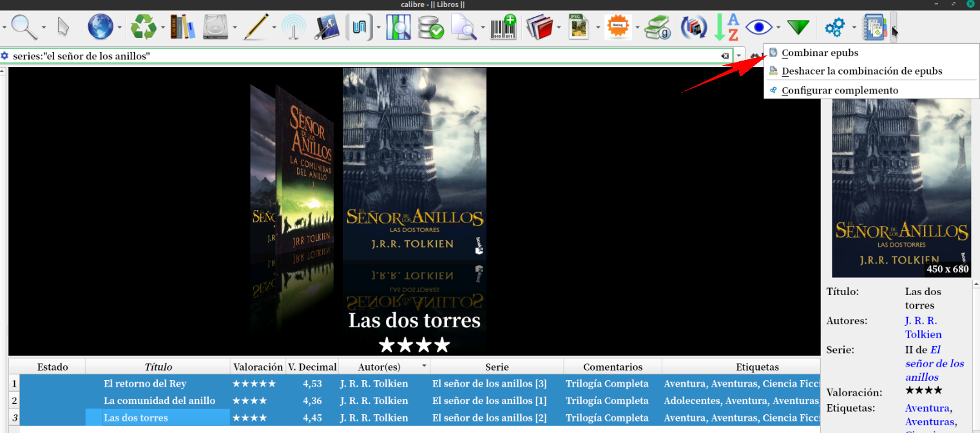This screenshot has width=980, height=433.
Task: Click the Aventura tag link in details
Action: tap(927, 408)
